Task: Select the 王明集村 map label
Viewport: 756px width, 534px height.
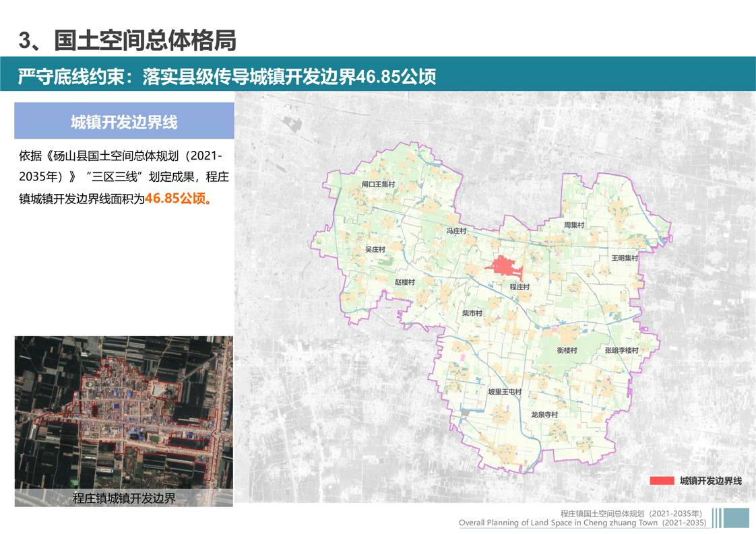Action: 624,258
